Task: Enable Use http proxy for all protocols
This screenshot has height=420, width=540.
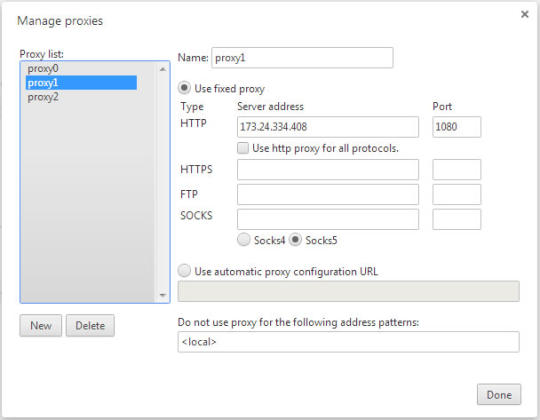Action: 243,148
